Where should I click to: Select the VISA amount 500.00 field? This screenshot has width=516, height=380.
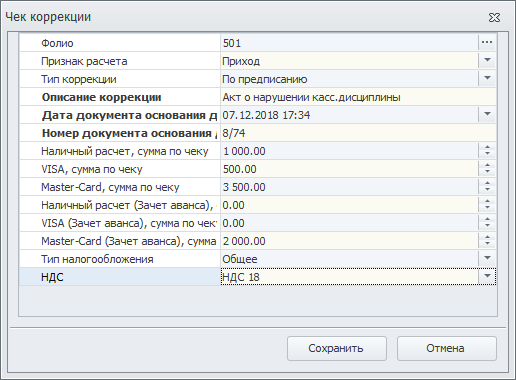pyautogui.click(x=349, y=169)
